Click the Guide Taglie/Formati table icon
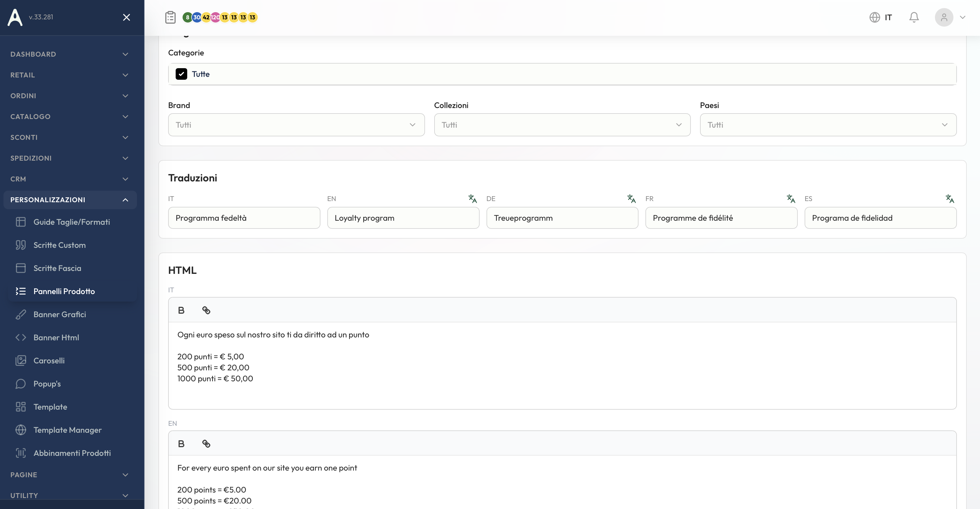Screen dimensions: 980x509 click(21, 222)
